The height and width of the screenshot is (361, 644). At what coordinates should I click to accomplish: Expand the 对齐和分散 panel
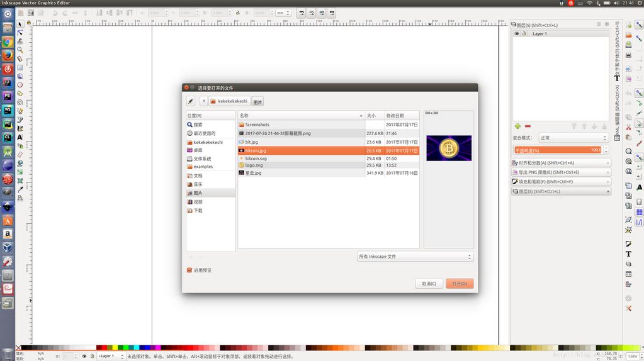[560, 163]
